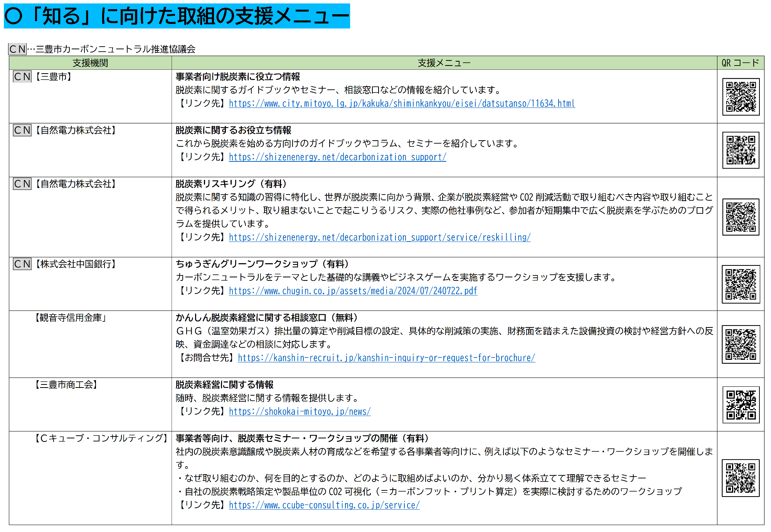Open the ccube-consulting.co.jp service link
This screenshot has width=771, height=532.
[x=324, y=505]
